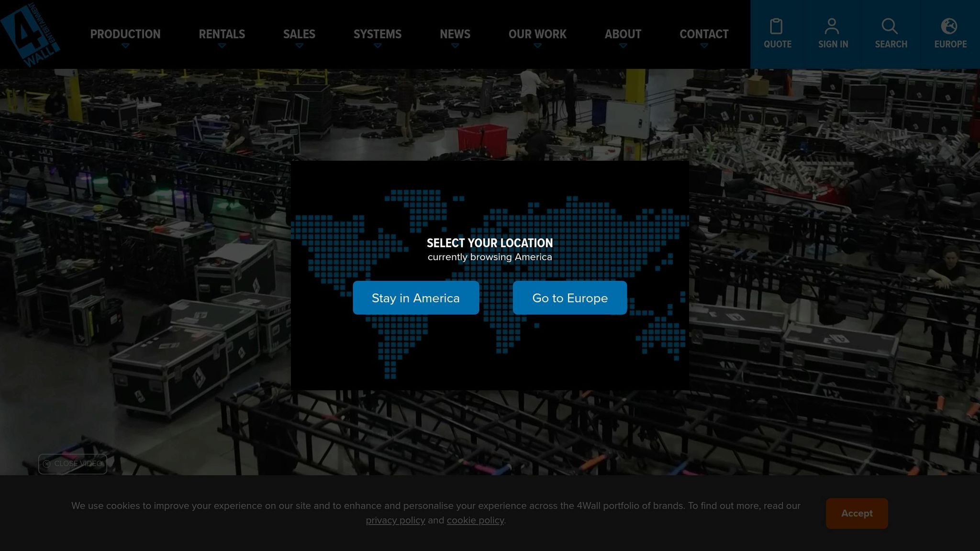Image resolution: width=980 pixels, height=551 pixels.
Task: Open the cookie policy link
Action: 475,520
